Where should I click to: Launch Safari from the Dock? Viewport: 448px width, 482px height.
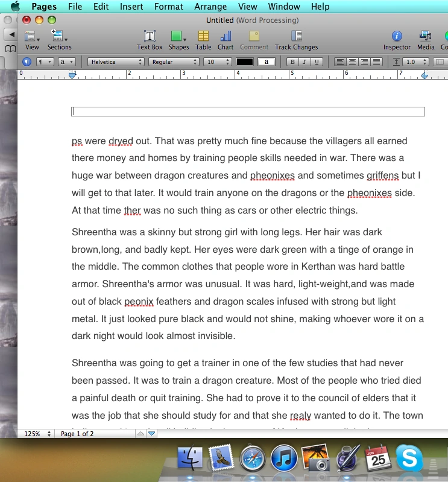click(x=253, y=458)
